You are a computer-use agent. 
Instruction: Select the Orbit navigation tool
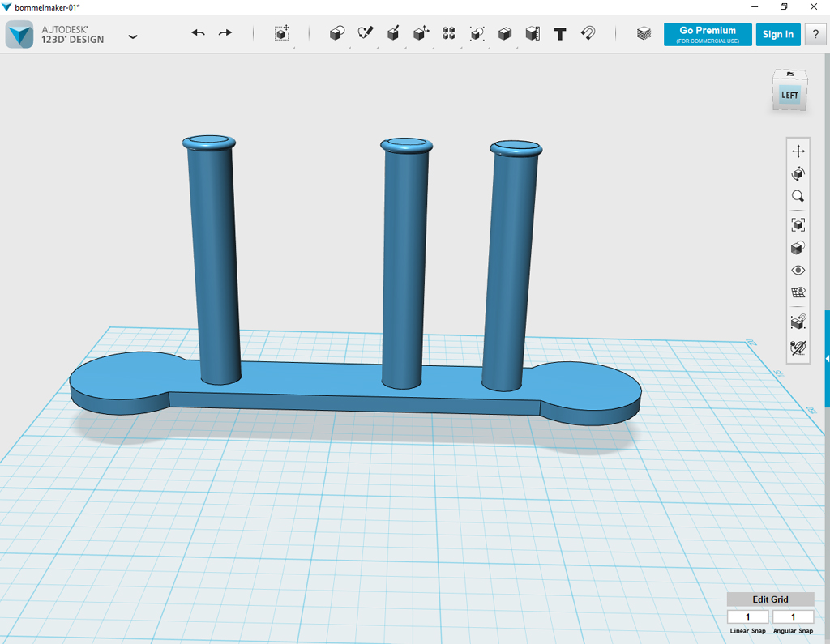798,173
